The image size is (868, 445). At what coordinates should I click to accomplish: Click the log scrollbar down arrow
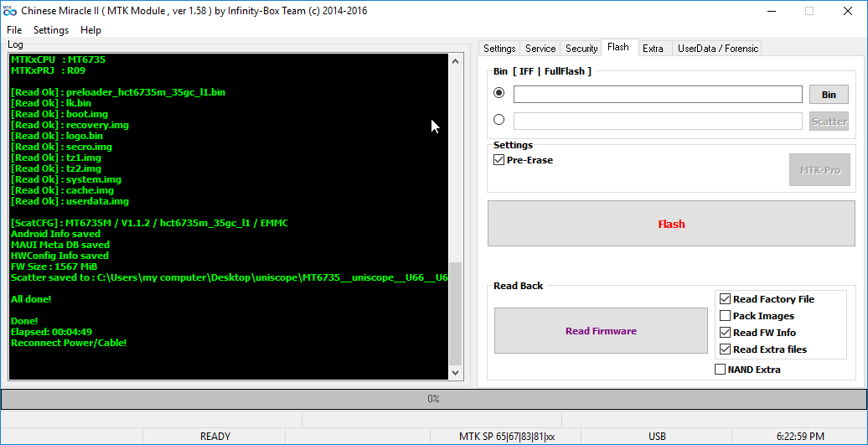(455, 372)
